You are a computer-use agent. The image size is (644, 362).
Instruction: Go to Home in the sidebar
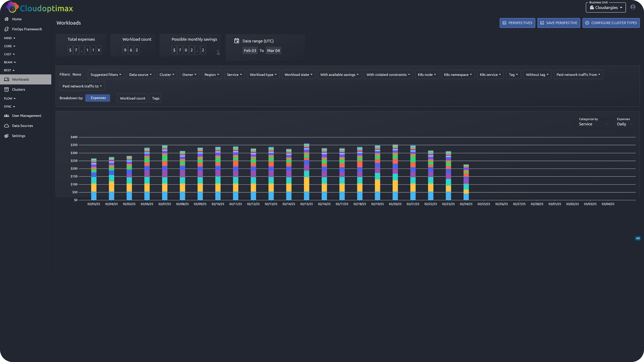25,19
